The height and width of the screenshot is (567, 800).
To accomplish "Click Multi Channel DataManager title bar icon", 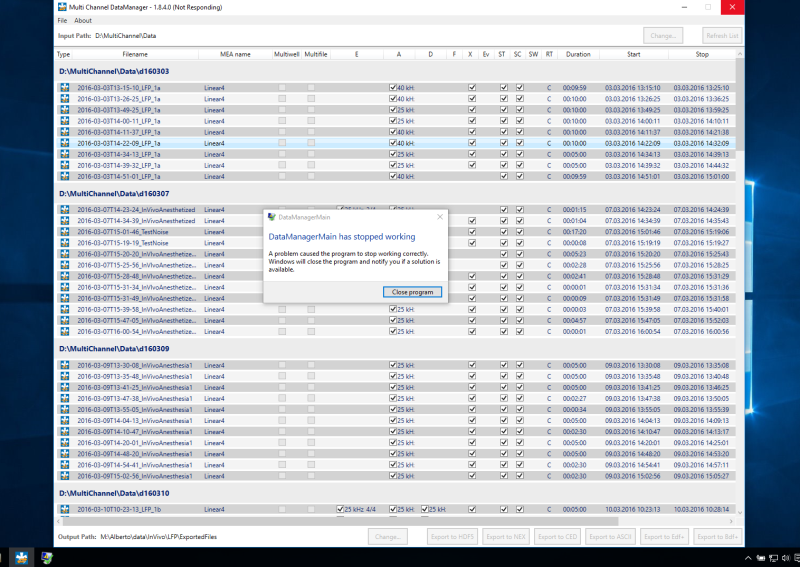I will click(x=62, y=7).
